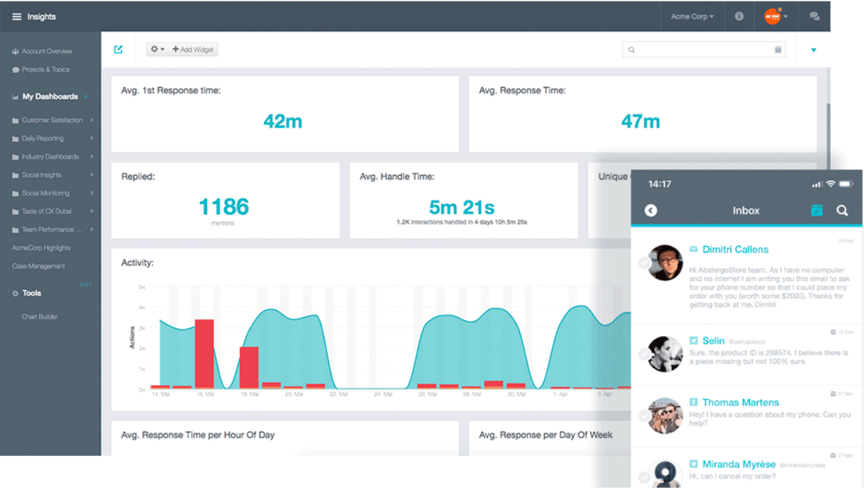Click the Insights hamburger menu icon
The height and width of the screenshot is (504, 864).
[16, 16]
